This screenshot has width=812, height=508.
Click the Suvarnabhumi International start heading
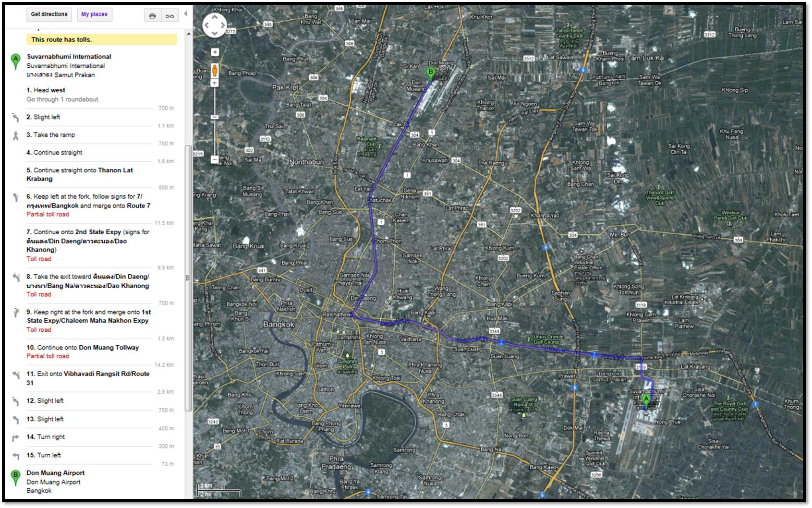(x=69, y=57)
